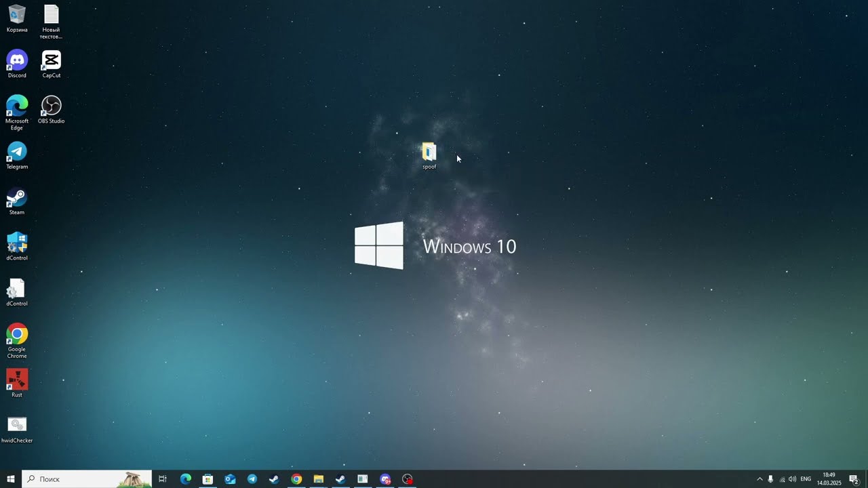
Task: Select the Telegram desktop shortcut
Action: (17, 155)
